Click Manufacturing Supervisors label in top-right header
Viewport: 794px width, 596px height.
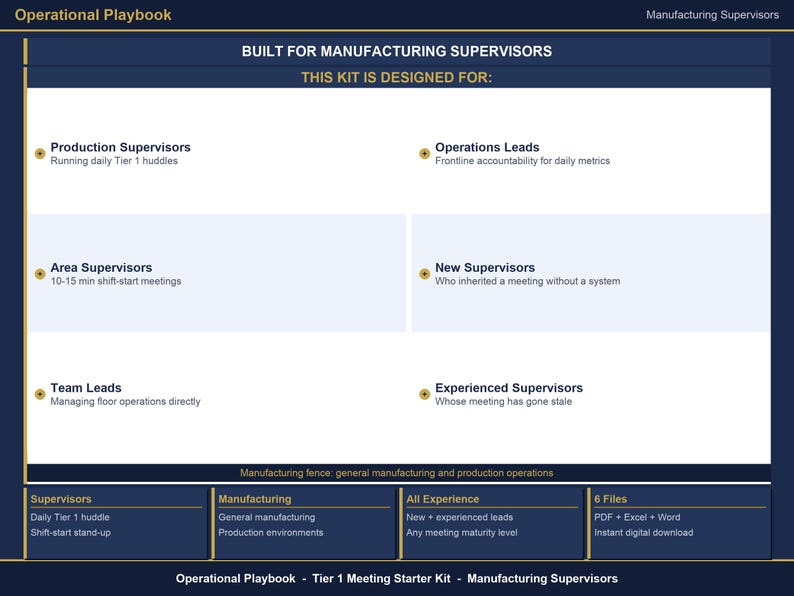coord(712,15)
